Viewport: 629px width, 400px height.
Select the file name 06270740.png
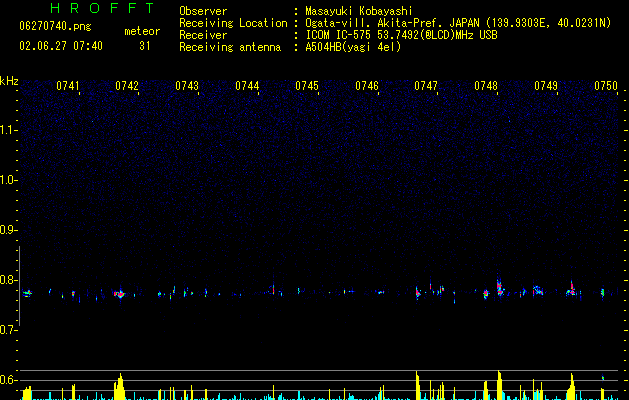(x=55, y=27)
